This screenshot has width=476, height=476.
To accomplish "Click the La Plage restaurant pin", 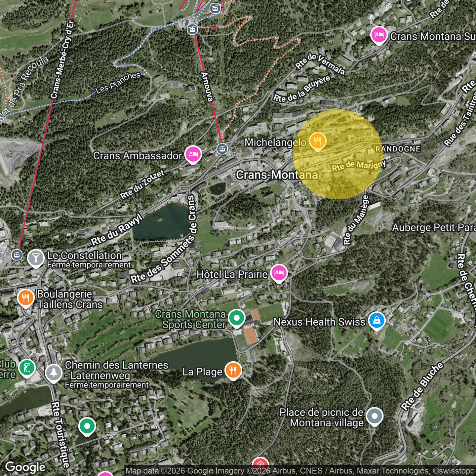I will 233,371.
